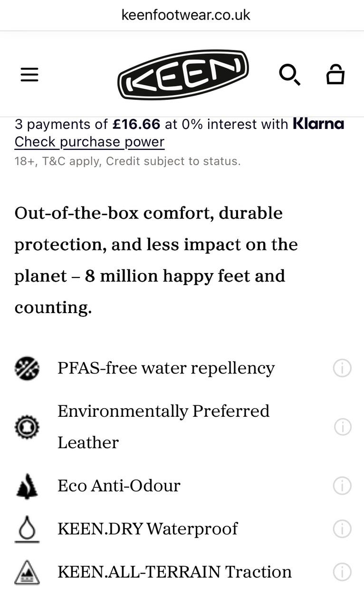Tap the PFAS-free feature icon
The width and height of the screenshot is (364, 609).
pyautogui.click(x=27, y=368)
